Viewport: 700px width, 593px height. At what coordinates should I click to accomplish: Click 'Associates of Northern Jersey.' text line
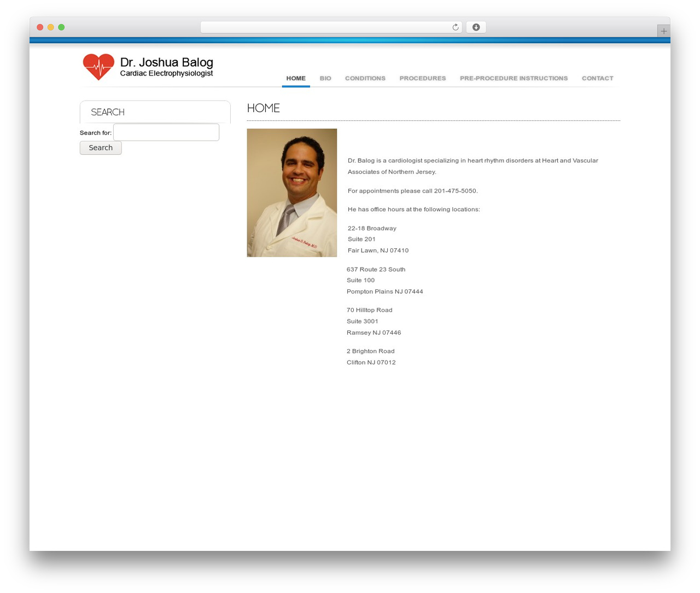(x=392, y=172)
